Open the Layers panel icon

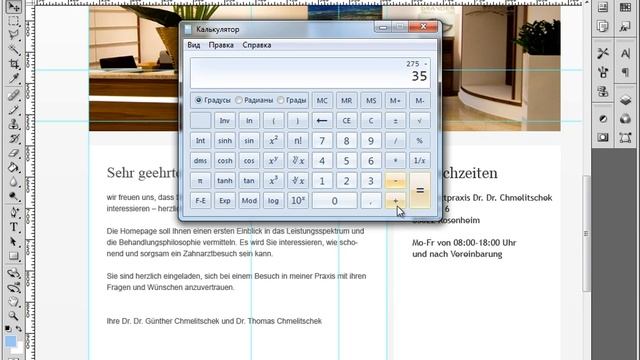[x=625, y=100]
